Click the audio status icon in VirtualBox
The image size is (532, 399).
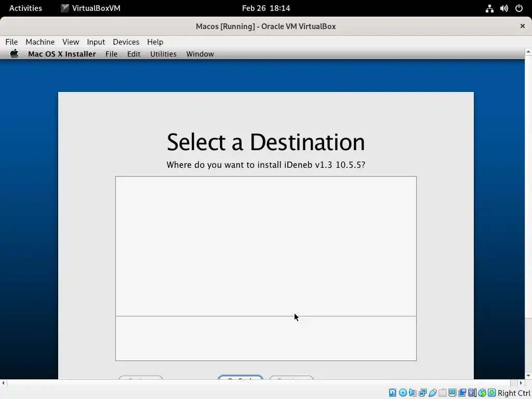[413, 393]
